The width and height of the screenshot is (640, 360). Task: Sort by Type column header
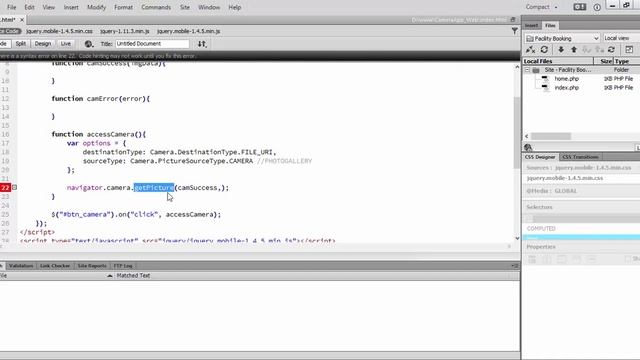pos(627,61)
